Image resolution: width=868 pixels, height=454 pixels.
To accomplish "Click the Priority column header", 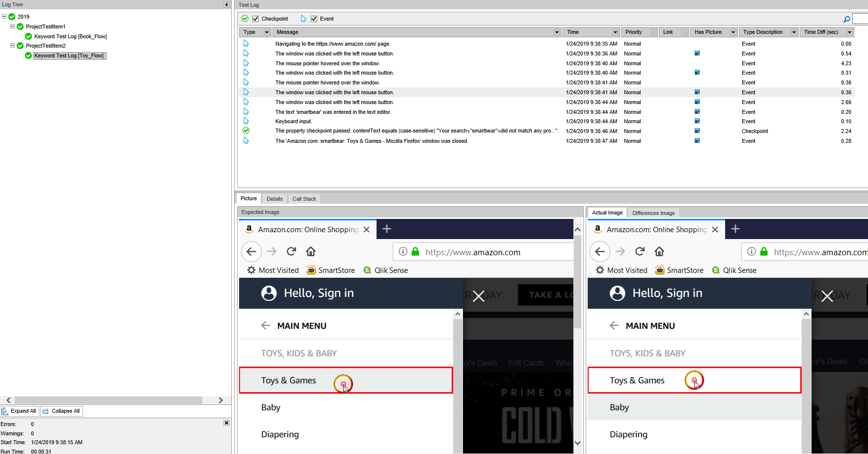I will [x=638, y=32].
